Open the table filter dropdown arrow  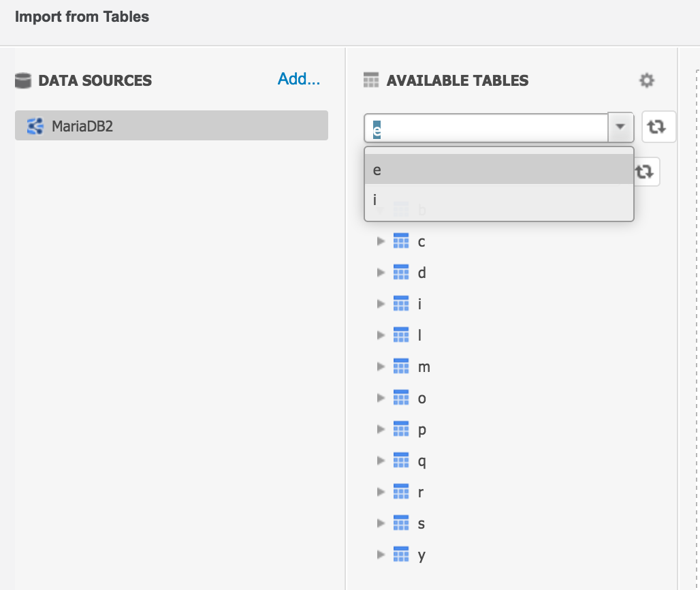click(622, 126)
